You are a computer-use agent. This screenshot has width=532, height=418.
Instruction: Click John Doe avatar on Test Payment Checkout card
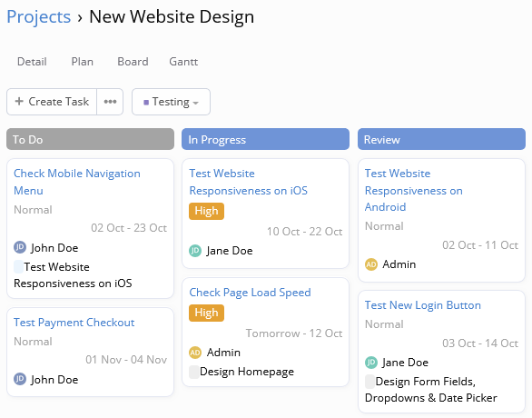tap(20, 379)
